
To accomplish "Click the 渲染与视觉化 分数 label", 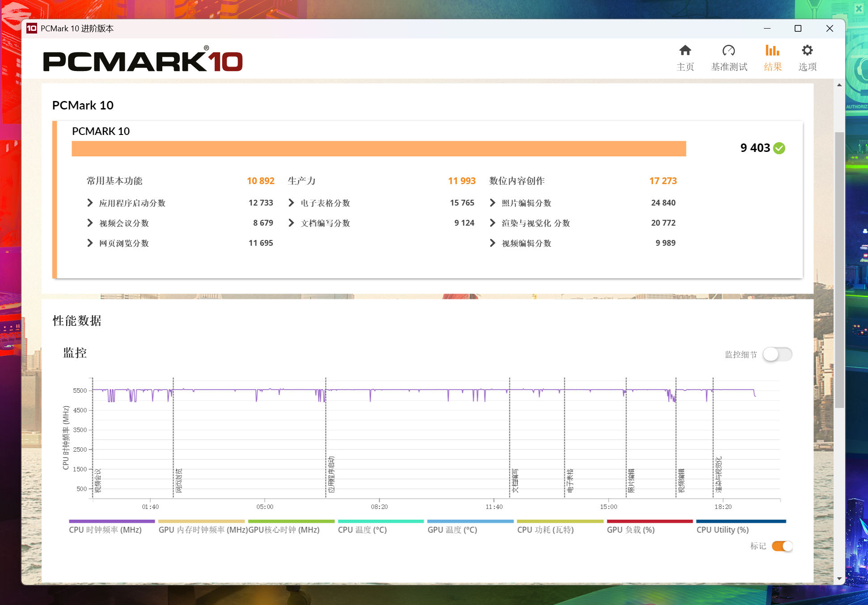I will 536,223.
